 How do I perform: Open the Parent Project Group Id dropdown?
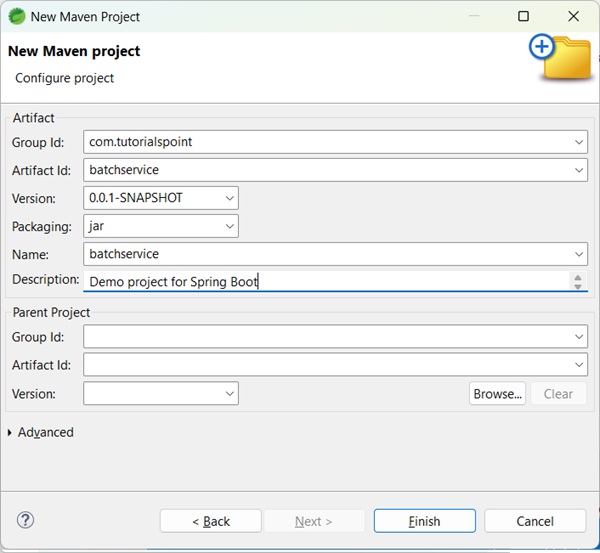pos(580,337)
